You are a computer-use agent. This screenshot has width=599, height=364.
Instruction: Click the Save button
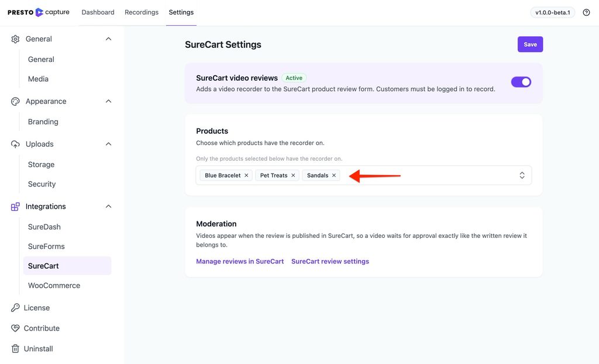coord(530,44)
